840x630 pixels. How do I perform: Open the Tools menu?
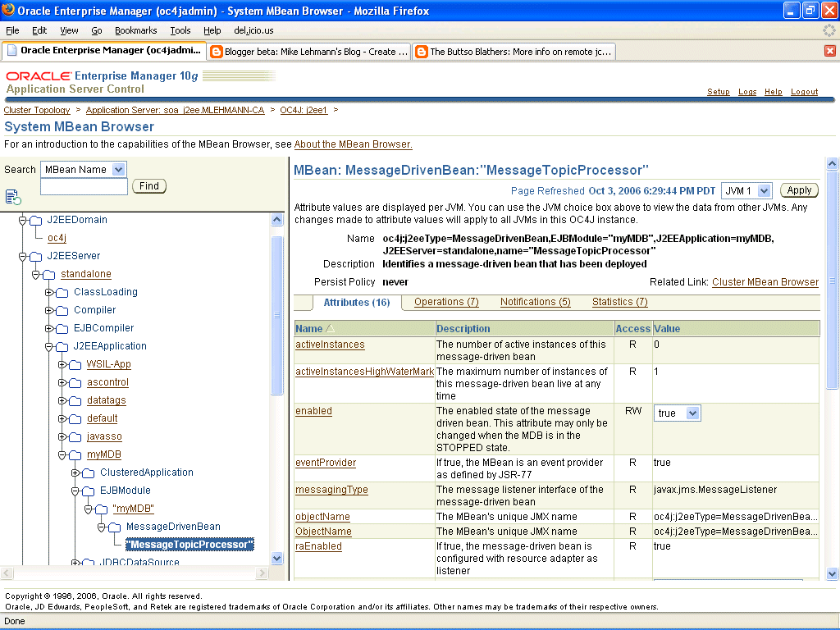click(x=180, y=30)
